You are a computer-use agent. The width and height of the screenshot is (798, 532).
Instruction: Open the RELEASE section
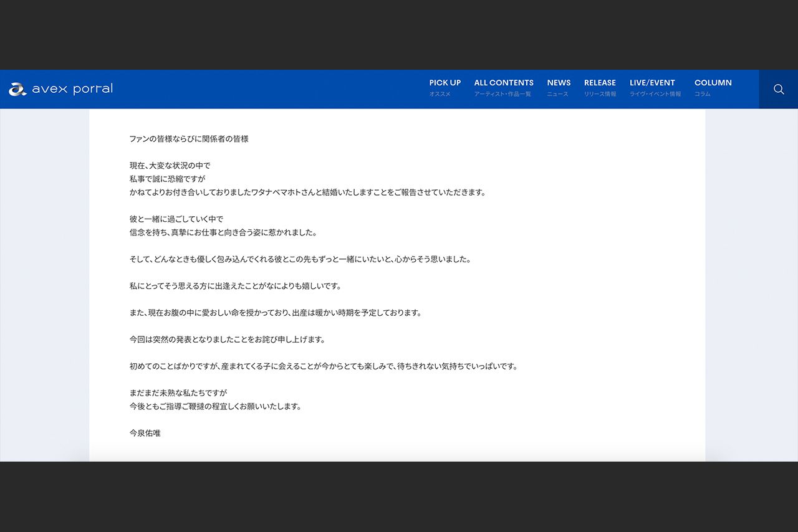[x=599, y=82]
